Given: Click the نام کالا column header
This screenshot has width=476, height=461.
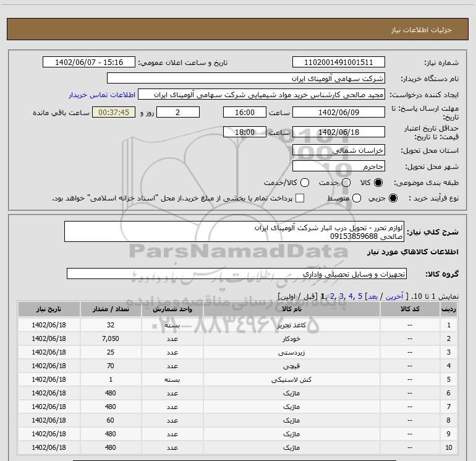Looking at the screenshot, I should [x=291, y=309].
